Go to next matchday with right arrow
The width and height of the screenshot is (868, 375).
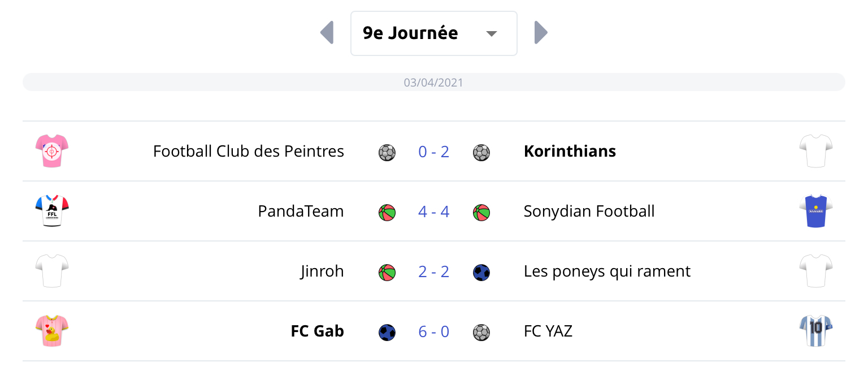point(541,33)
